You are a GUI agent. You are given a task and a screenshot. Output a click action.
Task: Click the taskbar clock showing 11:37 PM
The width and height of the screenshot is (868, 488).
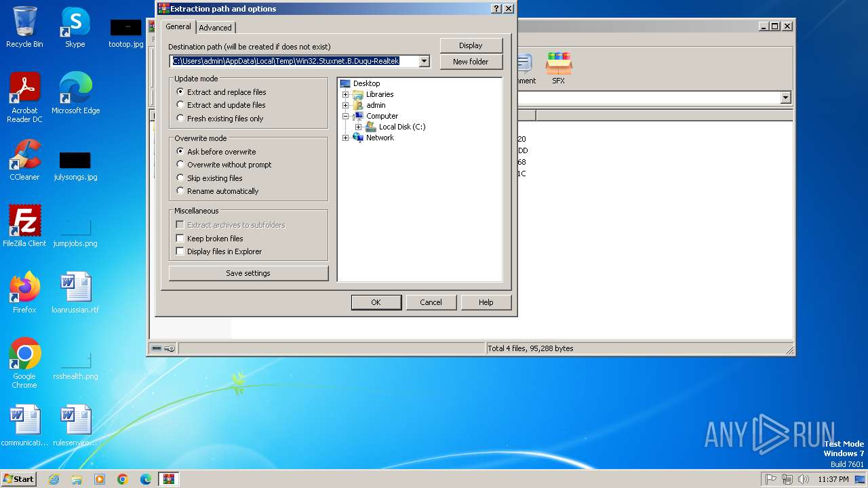[833, 479]
